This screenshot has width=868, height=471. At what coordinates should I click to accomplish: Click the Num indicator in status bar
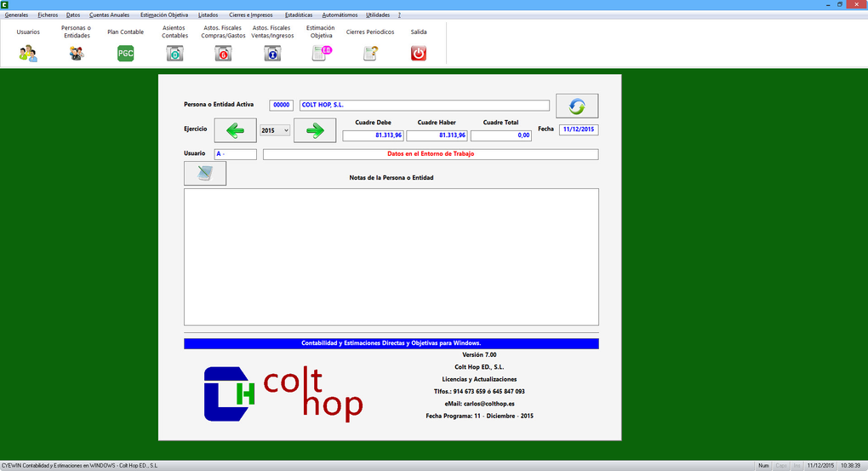point(763,465)
